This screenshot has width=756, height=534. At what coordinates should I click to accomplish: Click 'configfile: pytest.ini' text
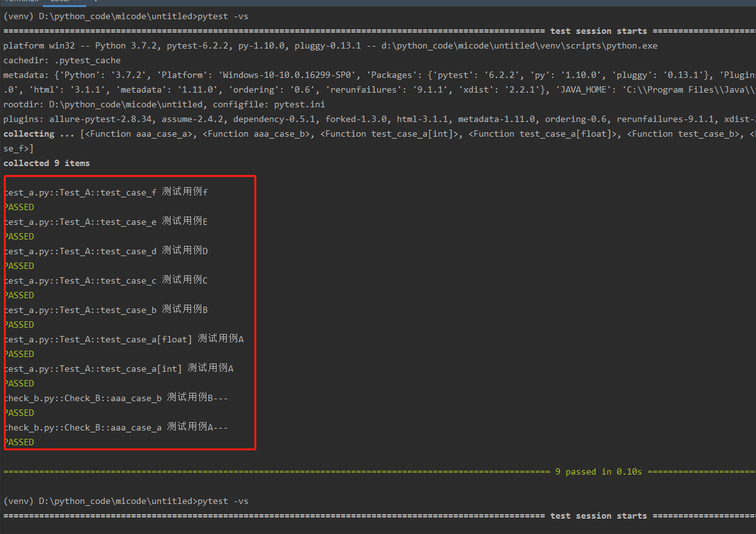click(x=269, y=105)
